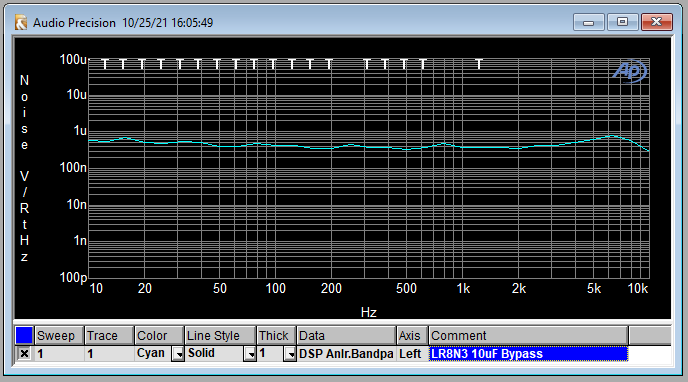Minimize the Audio Precision window
The image size is (688, 382).
click(x=589, y=22)
